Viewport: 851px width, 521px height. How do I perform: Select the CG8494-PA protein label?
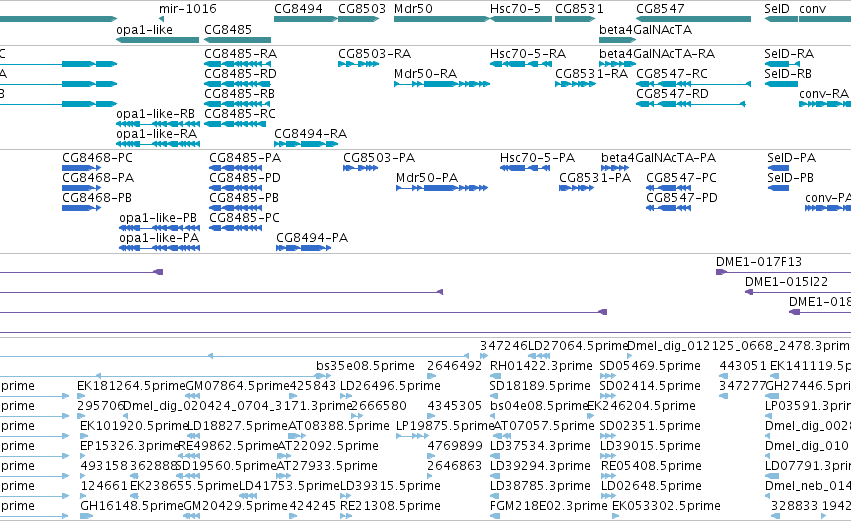[312, 238]
